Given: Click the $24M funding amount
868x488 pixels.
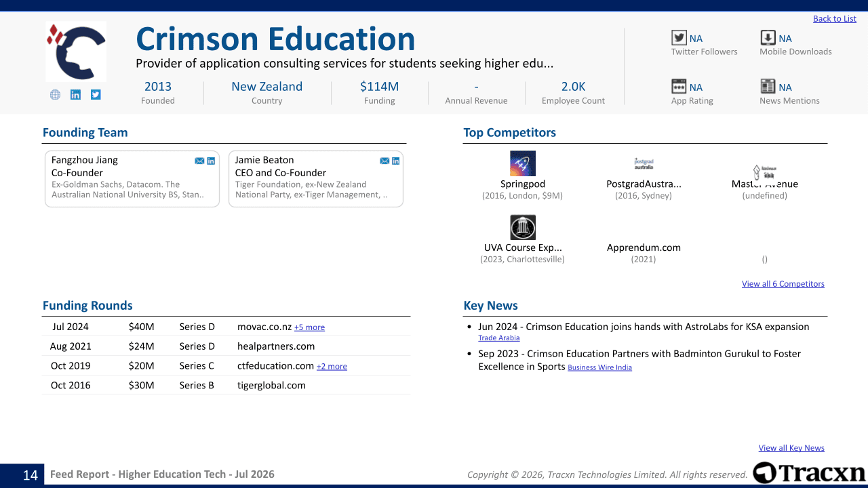Looking at the screenshot, I should point(142,346).
